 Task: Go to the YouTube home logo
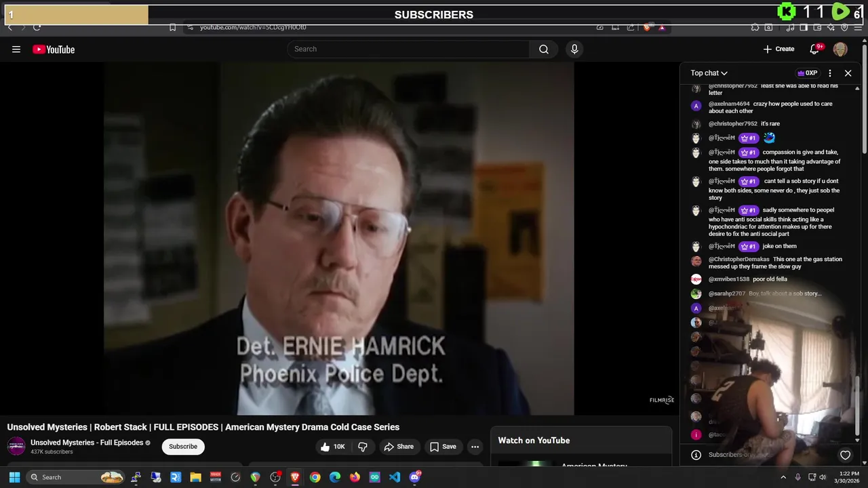click(x=54, y=49)
